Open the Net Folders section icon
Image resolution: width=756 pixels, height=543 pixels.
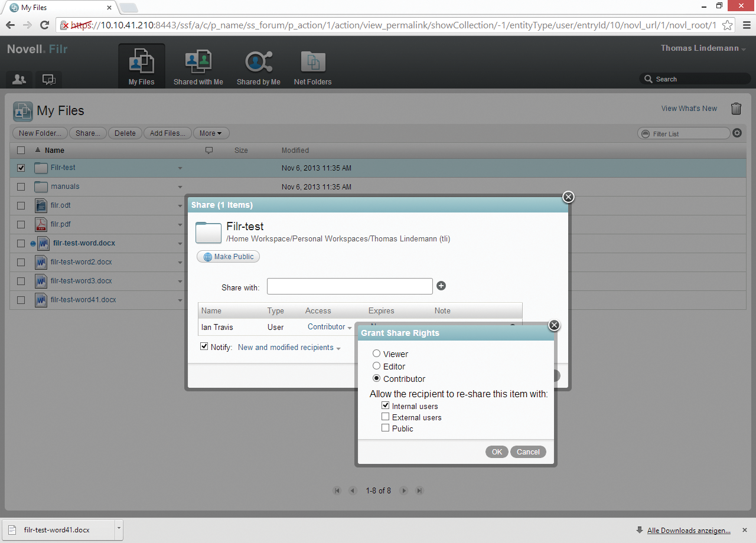coord(312,60)
